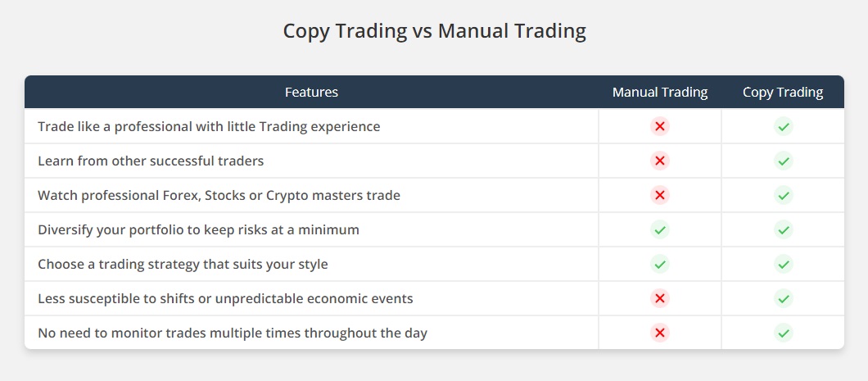Click the 'No need to monitor trades' feature text

coord(233,333)
